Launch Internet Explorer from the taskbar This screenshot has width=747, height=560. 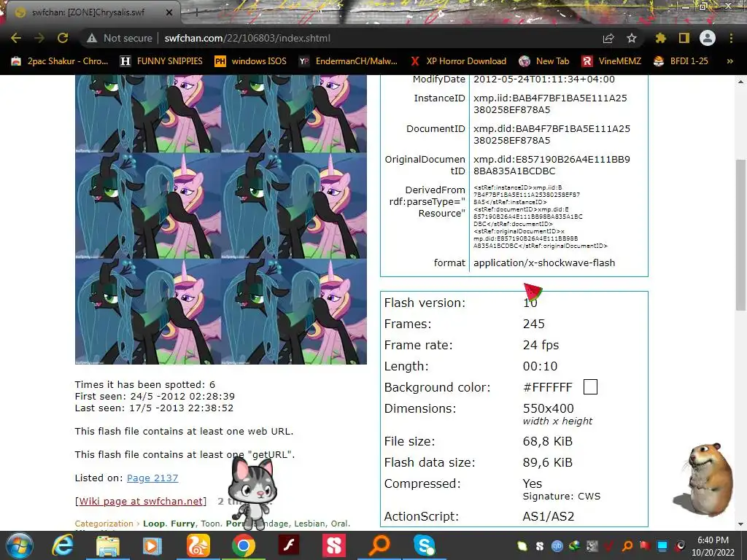[x=63, y=545]
